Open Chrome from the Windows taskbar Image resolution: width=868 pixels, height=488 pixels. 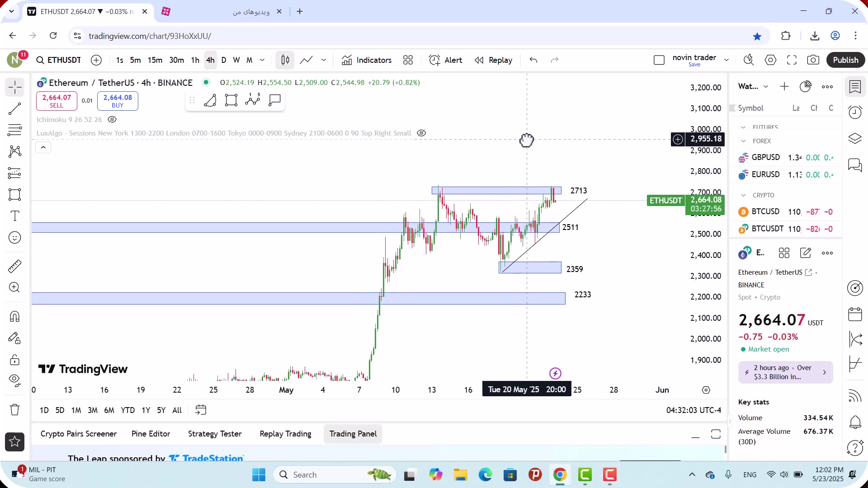click(560, 475)
